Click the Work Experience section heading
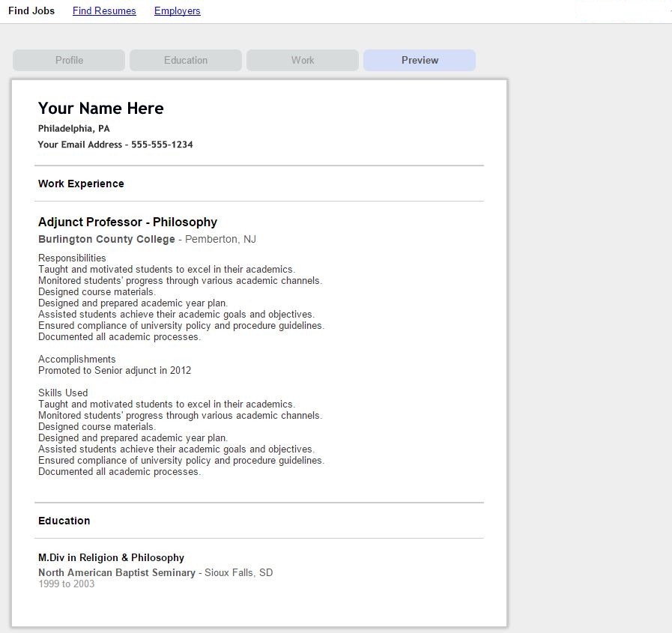Viewport: 672px width, 633px height. (x=81, y=184)
